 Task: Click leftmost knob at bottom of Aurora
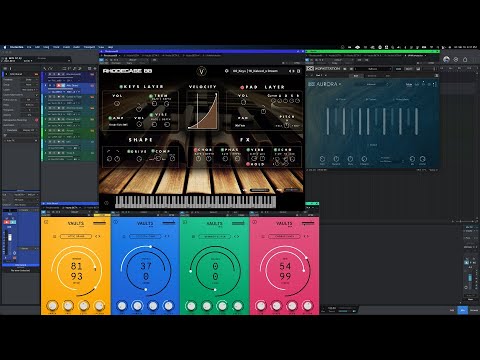click(x=322, y=159)
